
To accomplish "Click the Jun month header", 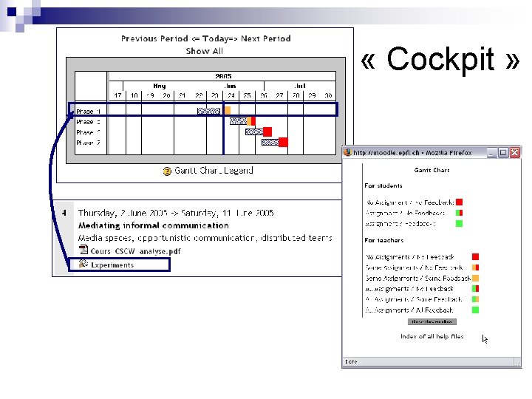I will coord(230,86).
